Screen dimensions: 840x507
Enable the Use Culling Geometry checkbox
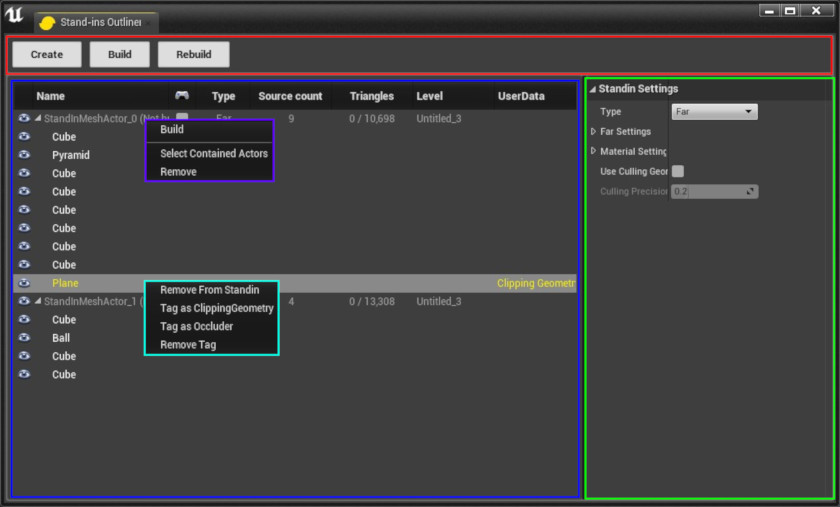coord(678,172)
